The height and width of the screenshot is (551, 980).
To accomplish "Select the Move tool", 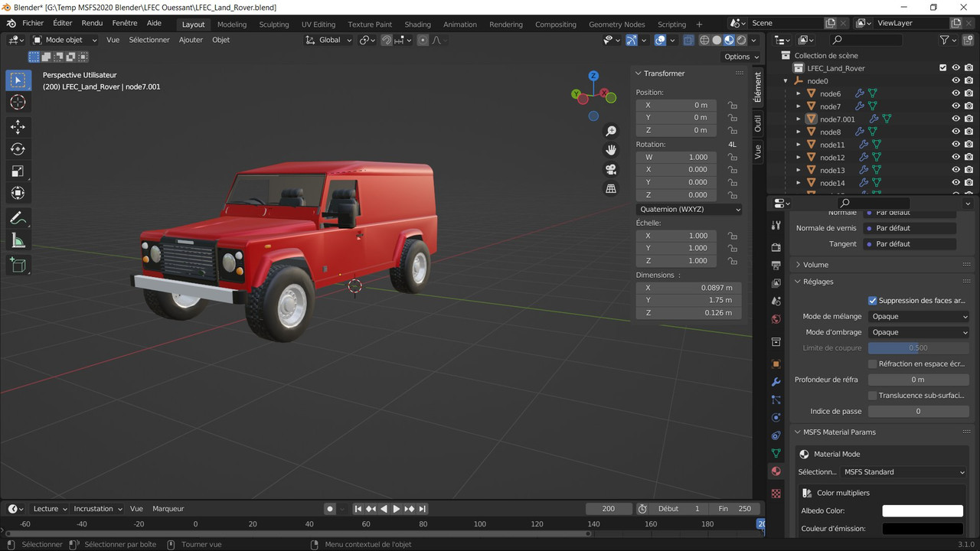I will (18, 127).
